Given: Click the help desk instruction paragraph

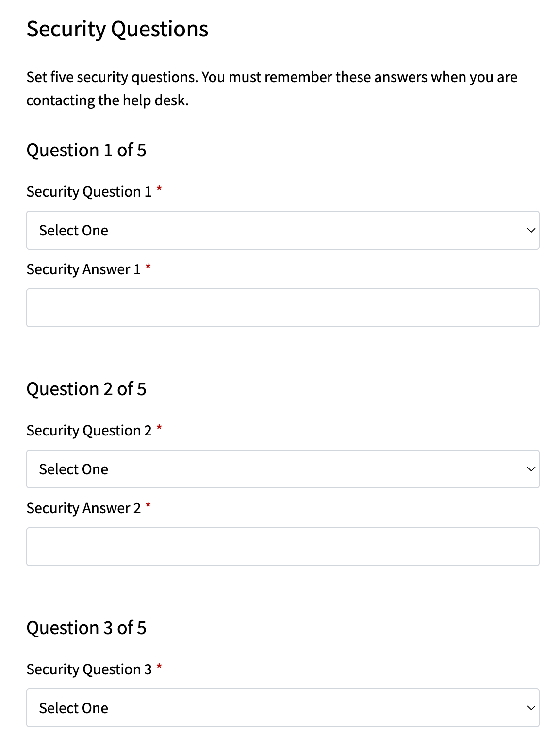Looking at the screenshot, I should [272, 88].
